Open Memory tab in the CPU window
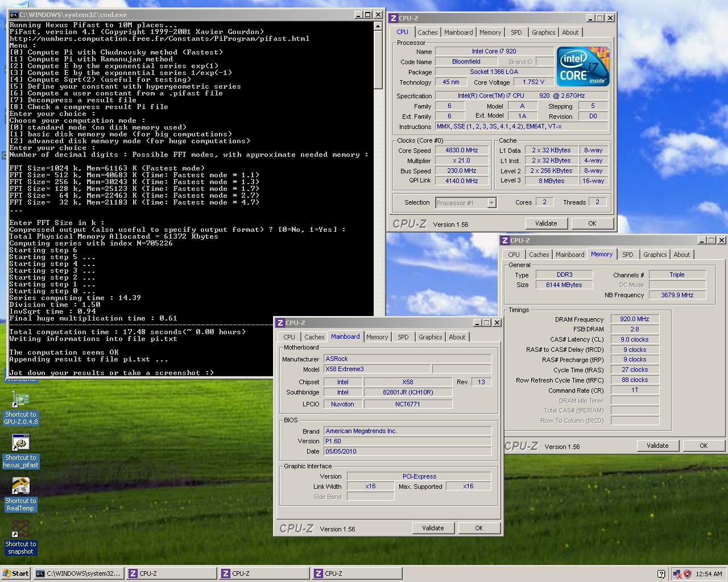728x582 pixels. click(x=490, y=32)
